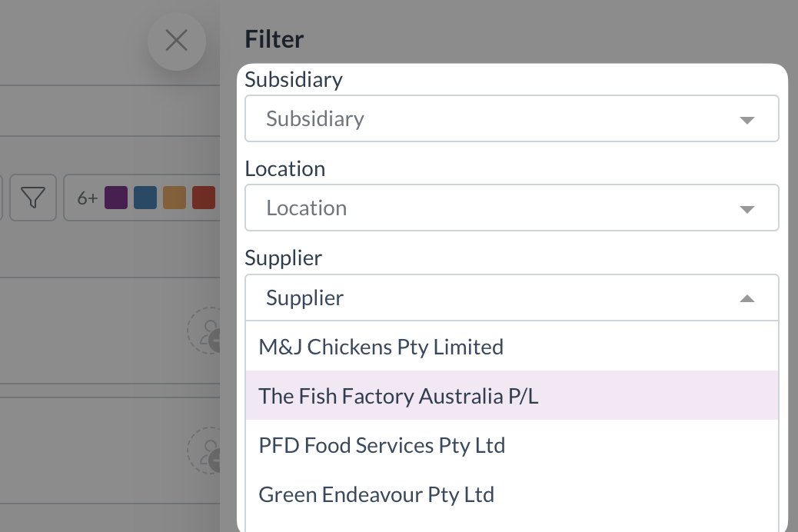Close the Filter panel with X icon
This screenshot has width=798, height=532.
(x=177, y=41)
